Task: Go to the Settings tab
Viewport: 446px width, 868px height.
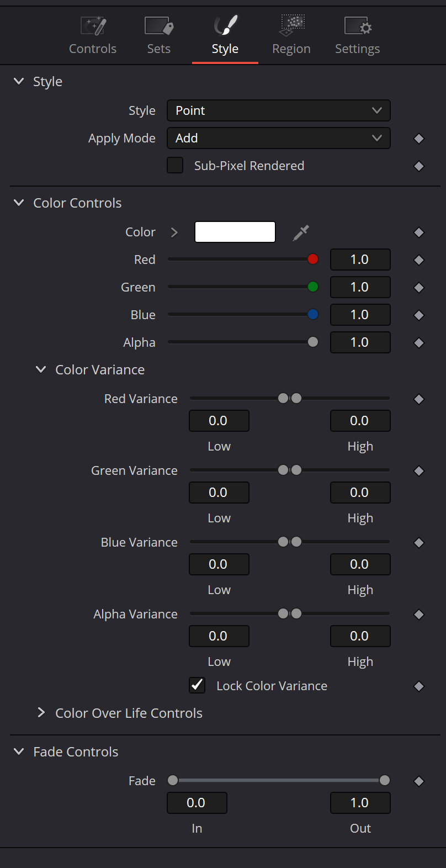Action: (x=358, y=36)
